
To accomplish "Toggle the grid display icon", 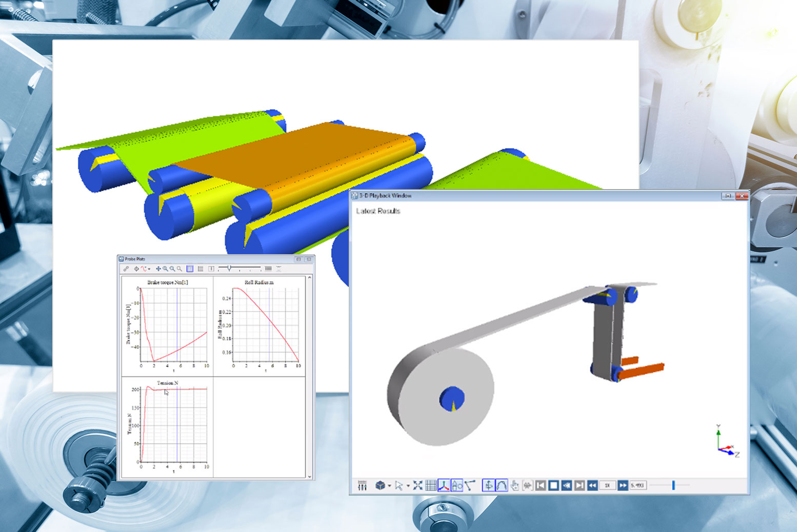I will pyautogui.click(x=431, y=485).
